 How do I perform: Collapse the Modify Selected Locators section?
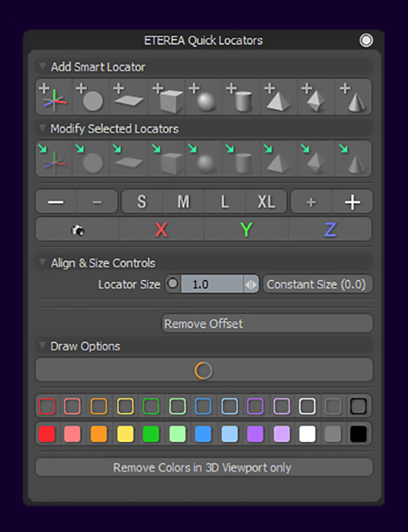pyautogui.click(x=43, y=128)
